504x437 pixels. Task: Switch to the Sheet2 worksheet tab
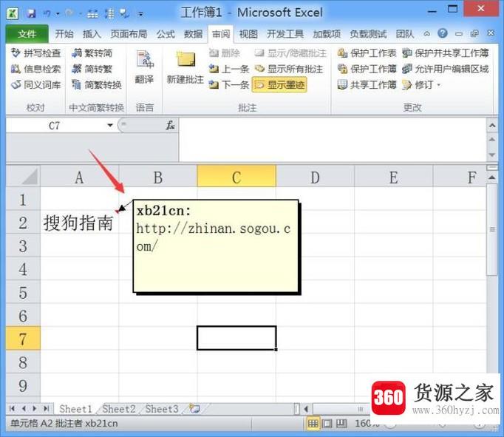click(x=118, y=409)
